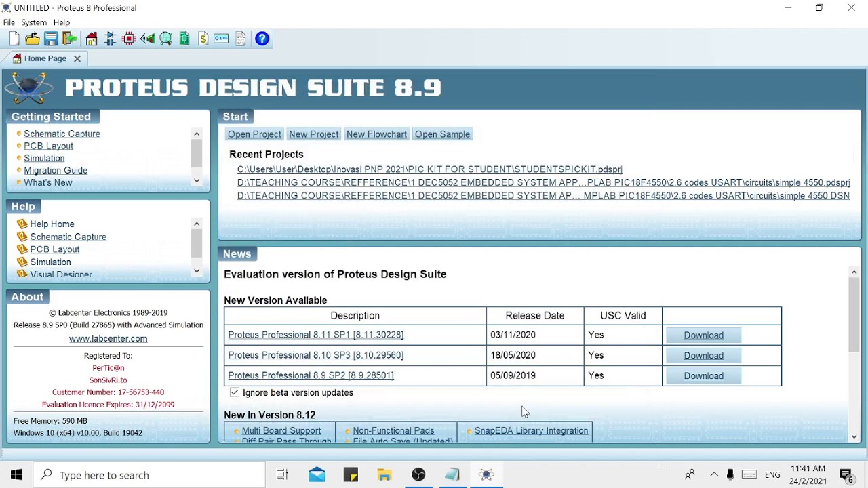Open File Explorer from taskbar
Screen dimensions: 868x488
click(x=384, y=475)
